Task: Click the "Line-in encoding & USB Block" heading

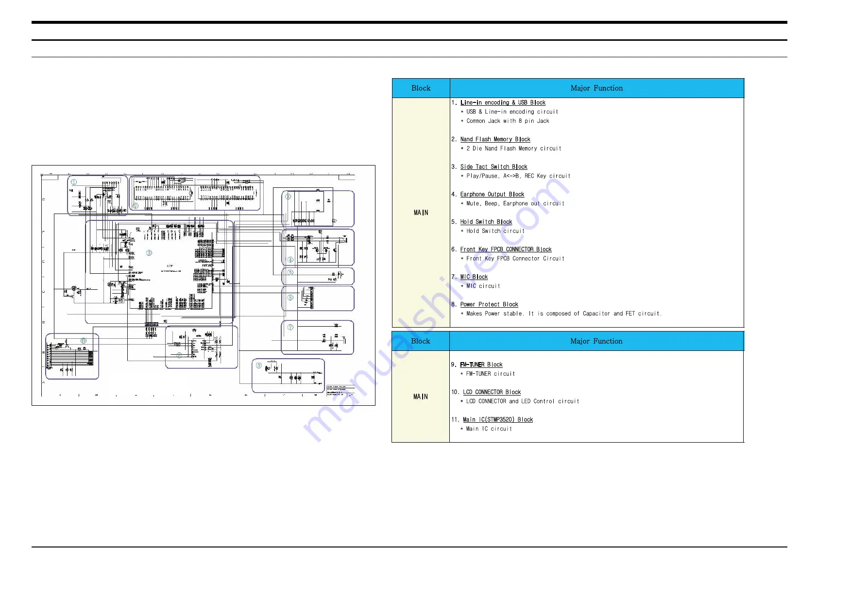Action: [503, 102]
